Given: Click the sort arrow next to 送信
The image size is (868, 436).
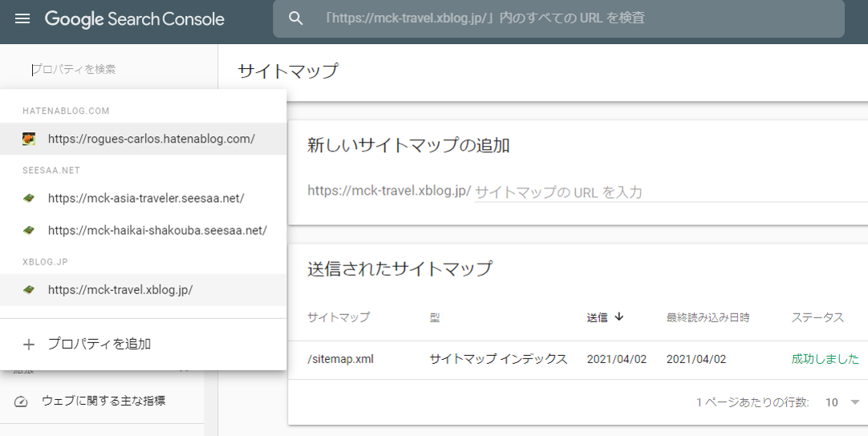Looking at the screenshot, I should click(x=619, y=317).
